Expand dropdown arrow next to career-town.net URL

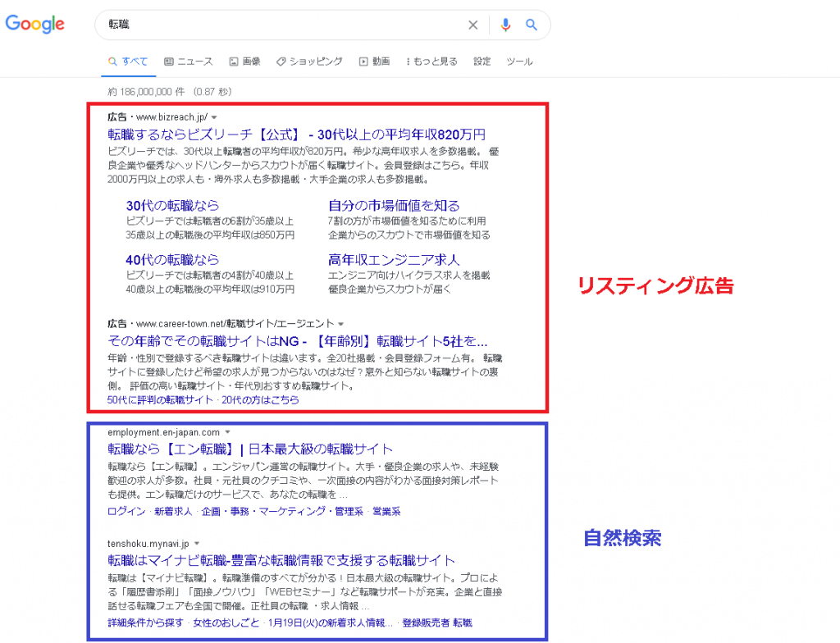(x=340, y=324)
